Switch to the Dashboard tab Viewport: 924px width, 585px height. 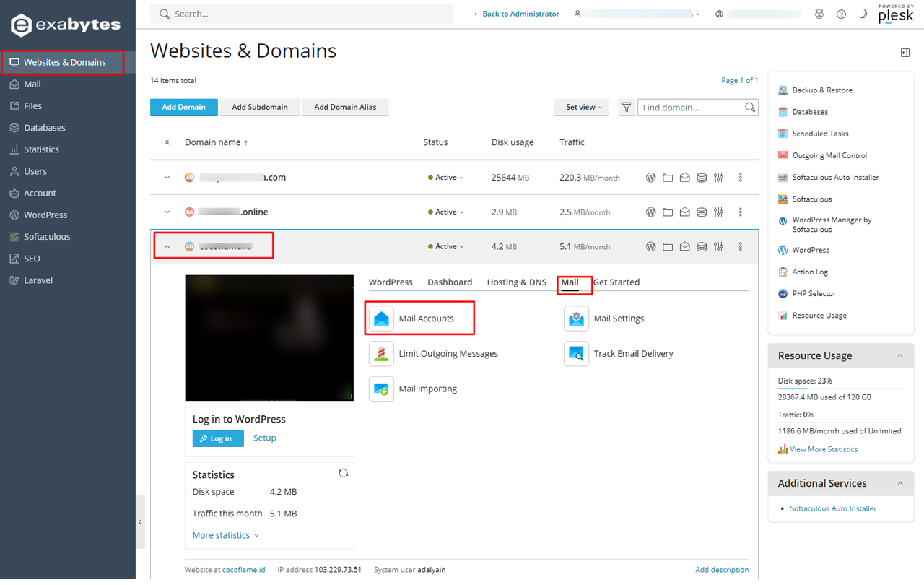[450, 282]
